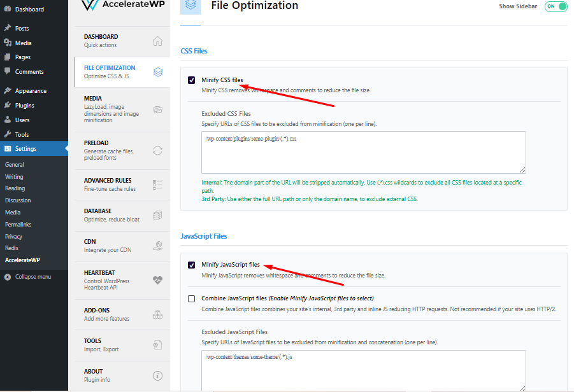574x392 pixels.
Task: Click the Appearance menu item
Action: [x=31, y=91]
